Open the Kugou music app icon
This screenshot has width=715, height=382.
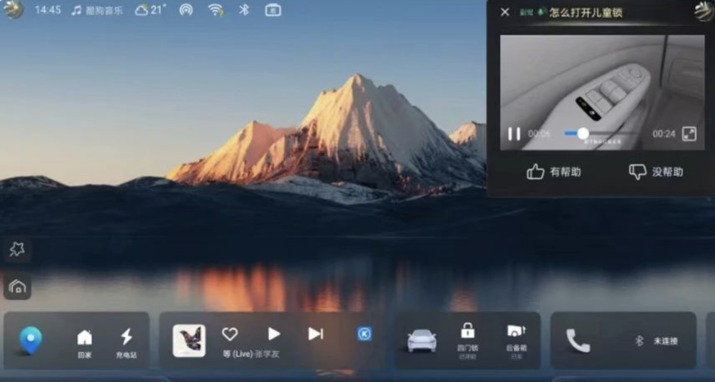364,334
